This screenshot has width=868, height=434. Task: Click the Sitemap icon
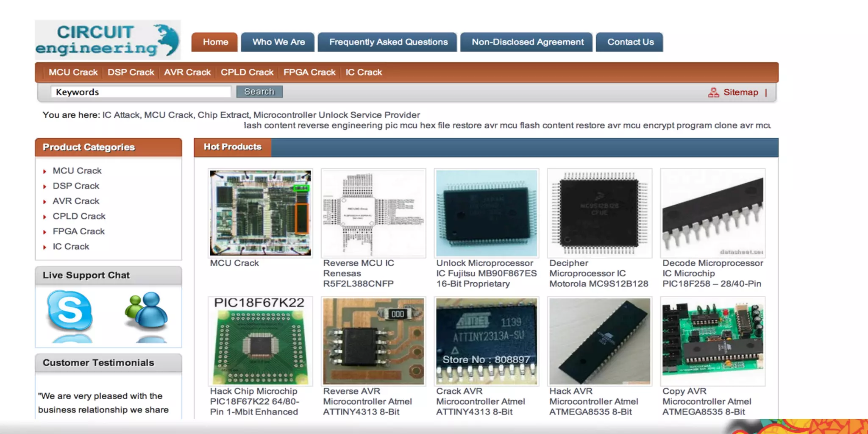(713, 92)
